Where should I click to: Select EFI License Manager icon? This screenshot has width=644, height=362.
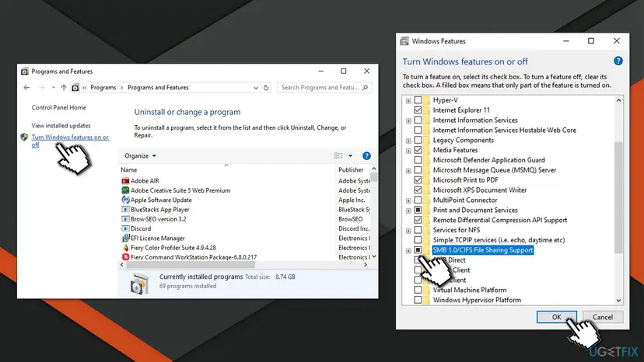(125, 238)
